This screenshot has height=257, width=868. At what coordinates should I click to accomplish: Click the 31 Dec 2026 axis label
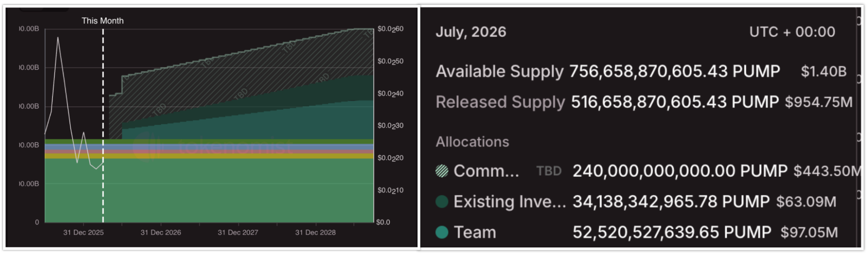pos(161,233)
